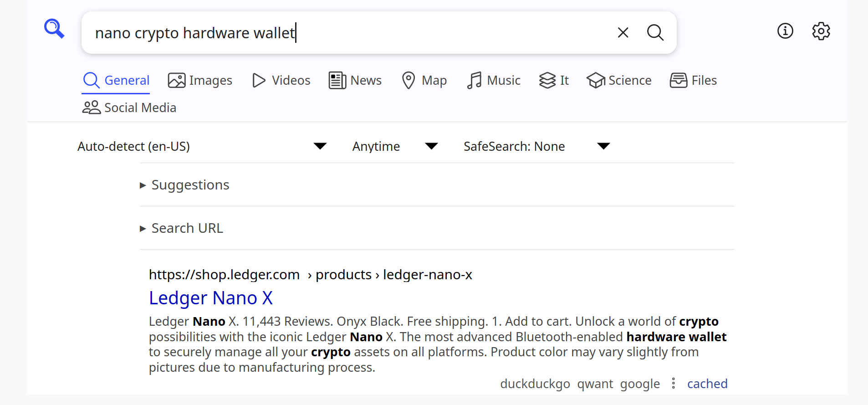Open the about info icon
Screen dimensions: 868x405
pos(785,31)
